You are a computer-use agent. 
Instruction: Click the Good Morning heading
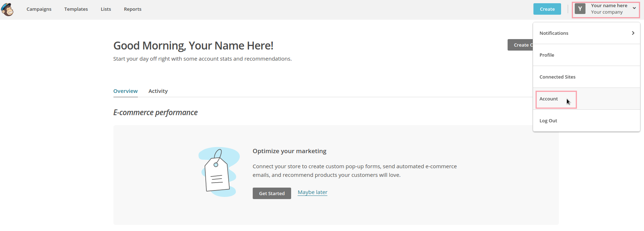coord(193,46)
